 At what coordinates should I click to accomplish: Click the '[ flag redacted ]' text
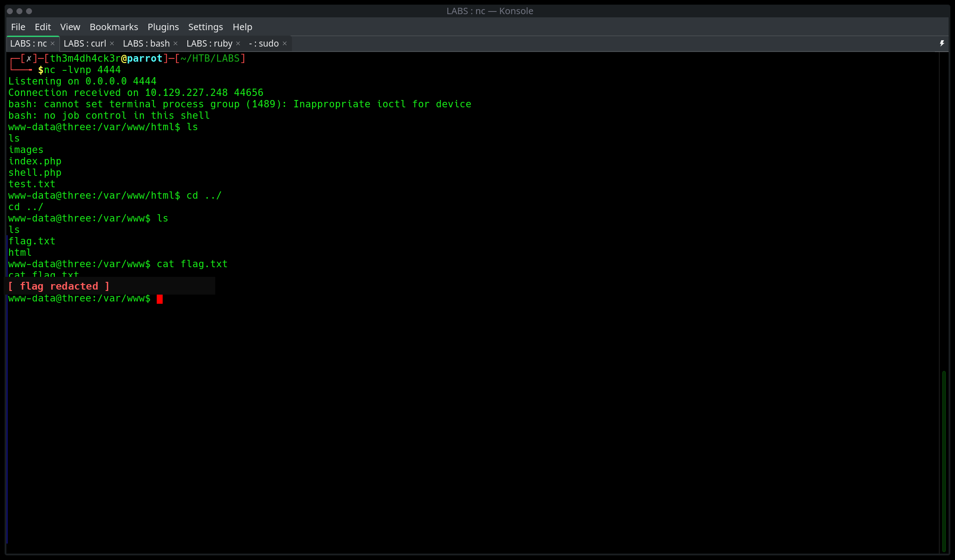(x=59, y=286)
